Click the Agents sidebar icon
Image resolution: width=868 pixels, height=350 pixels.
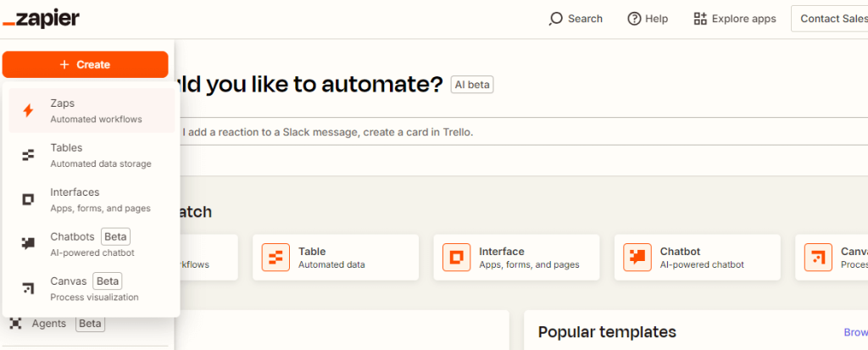(x=15, y=324)
